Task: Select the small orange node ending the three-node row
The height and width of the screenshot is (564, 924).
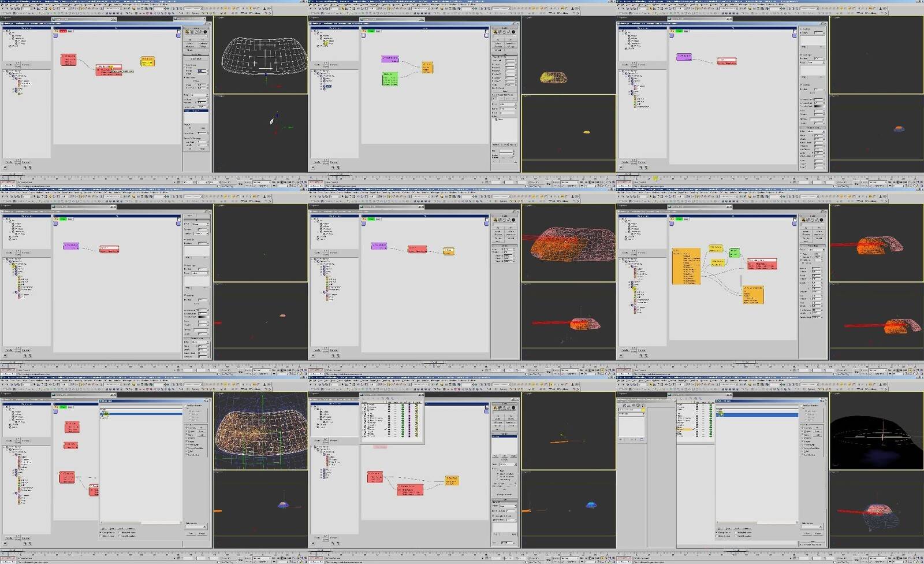Action: pos(448,251)
